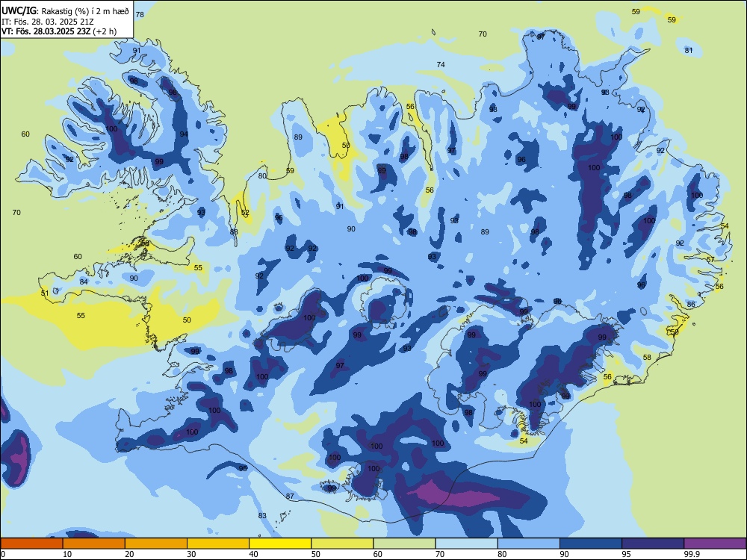Click the purple above-99.9 legend swatch
Viewport: 747px width, 560px height.
715,544
